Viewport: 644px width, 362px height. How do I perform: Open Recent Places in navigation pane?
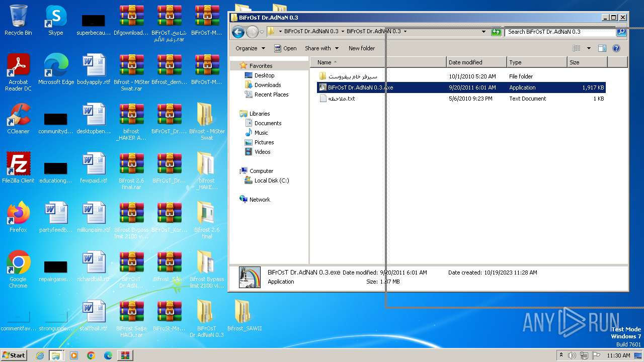[x=271, y=95]
